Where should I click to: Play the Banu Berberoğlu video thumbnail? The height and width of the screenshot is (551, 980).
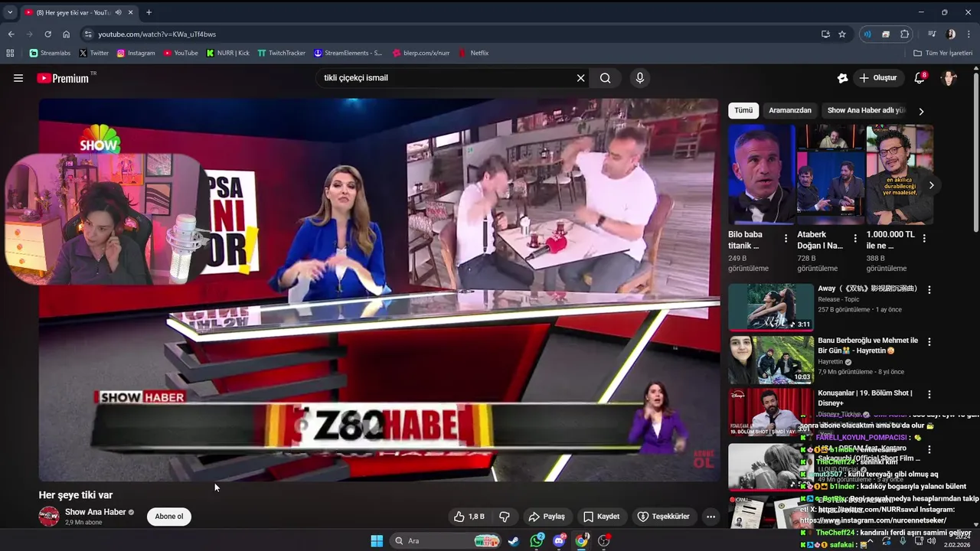(x=770, y=359)
